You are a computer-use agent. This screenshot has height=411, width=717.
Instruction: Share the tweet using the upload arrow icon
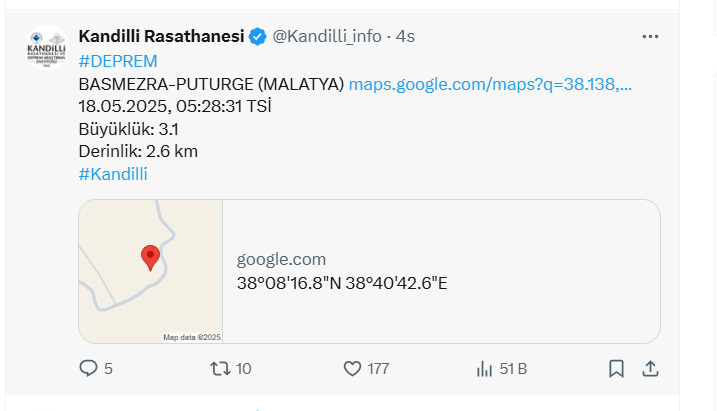point(650,369)
